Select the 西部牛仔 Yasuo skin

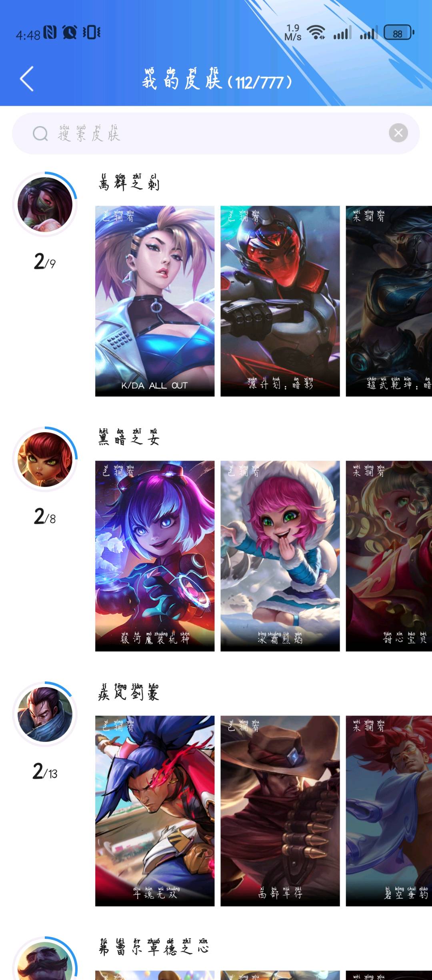(280, 811)
